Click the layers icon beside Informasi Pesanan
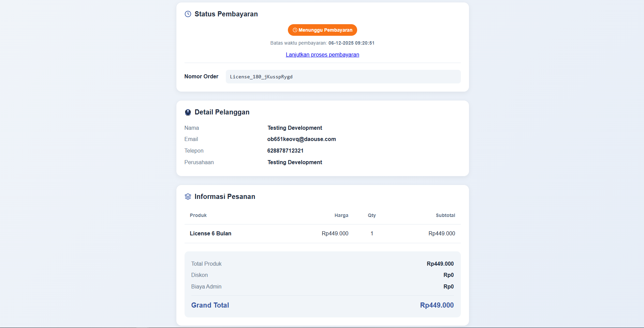 point(188,197)
